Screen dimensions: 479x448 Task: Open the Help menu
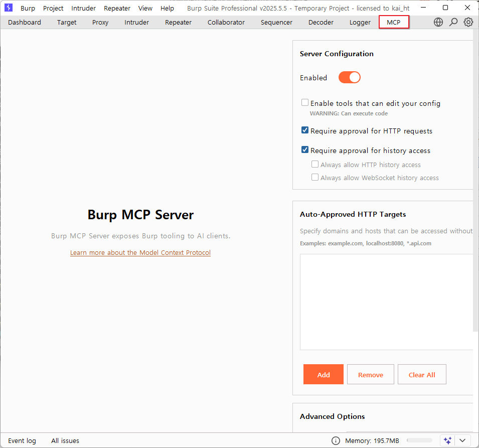(x=167, y=8)
